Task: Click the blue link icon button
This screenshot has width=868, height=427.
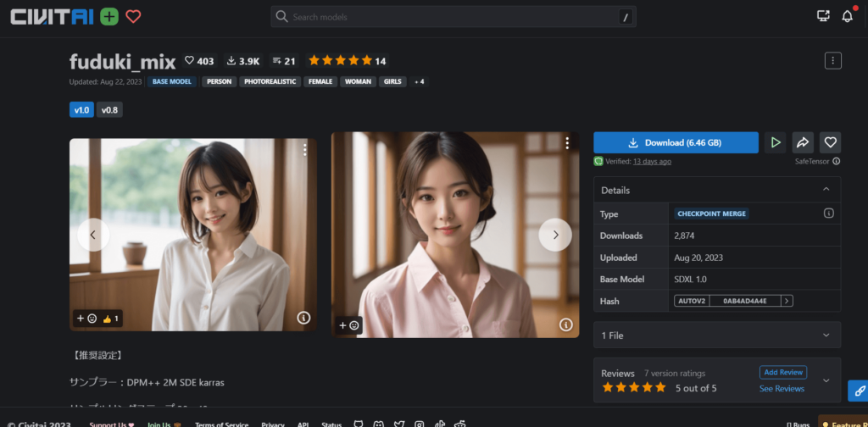Action: tap(858, 391)
